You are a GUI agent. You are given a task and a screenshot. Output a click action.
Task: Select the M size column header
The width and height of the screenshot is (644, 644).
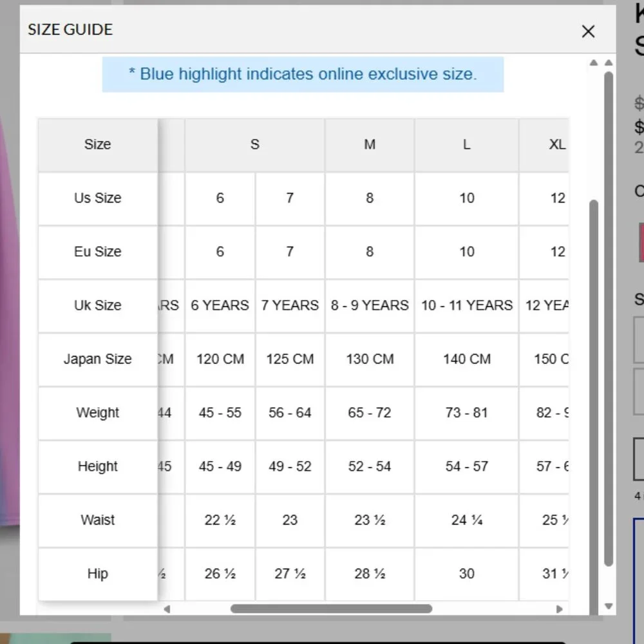pos(370,144)
